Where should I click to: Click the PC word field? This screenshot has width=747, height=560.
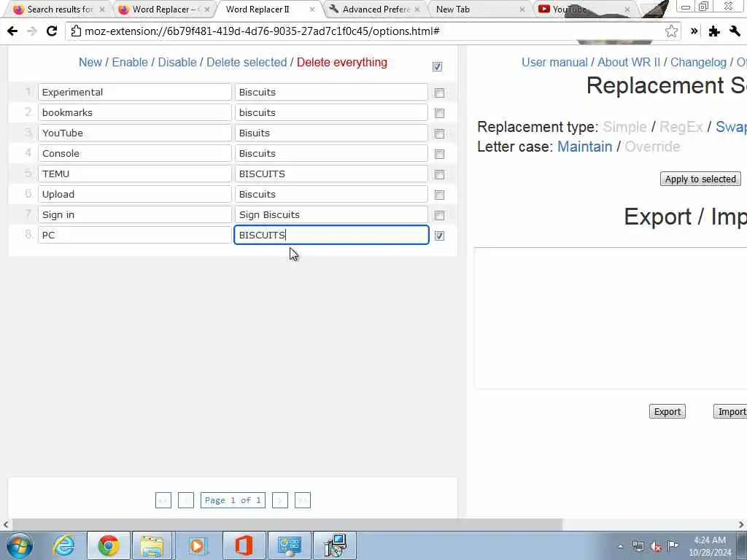pyautogui.click(x=135, y=236)
